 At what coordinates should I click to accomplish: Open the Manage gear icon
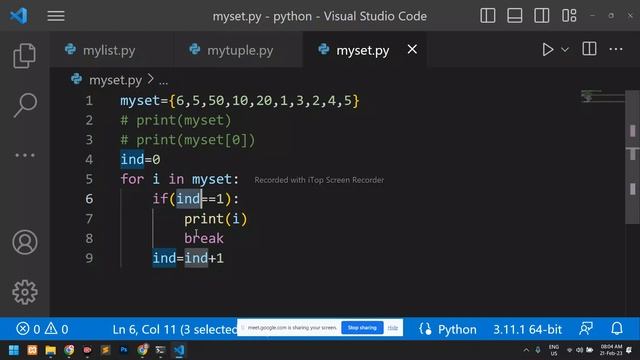[25, 292]
